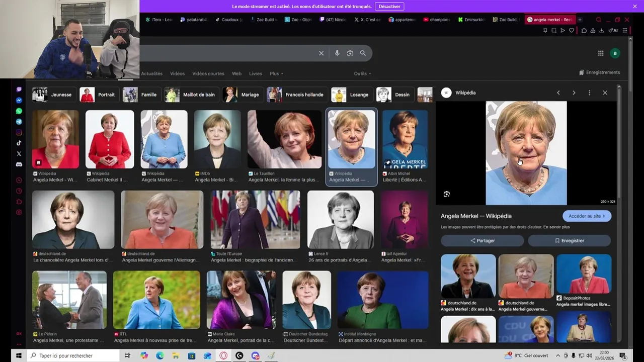
Task: Open WhatsApp in the browser sidebar
Action: pyautogui.click(x=19, y=111)
